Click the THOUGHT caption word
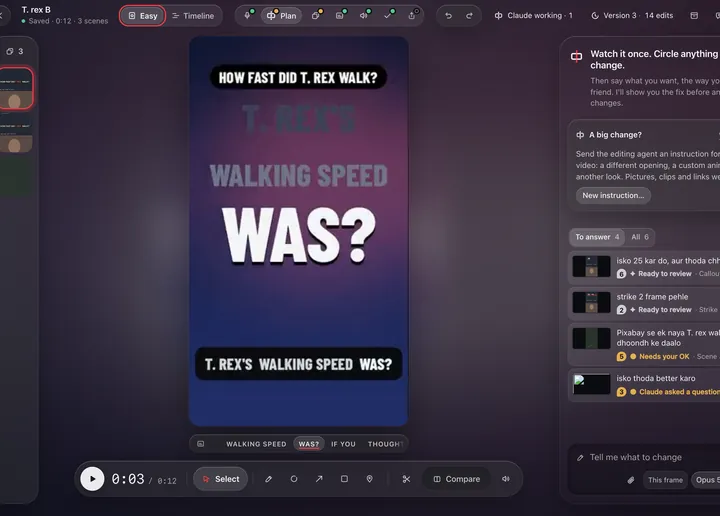This screenshot has width=720, height=516. [385, 444]
